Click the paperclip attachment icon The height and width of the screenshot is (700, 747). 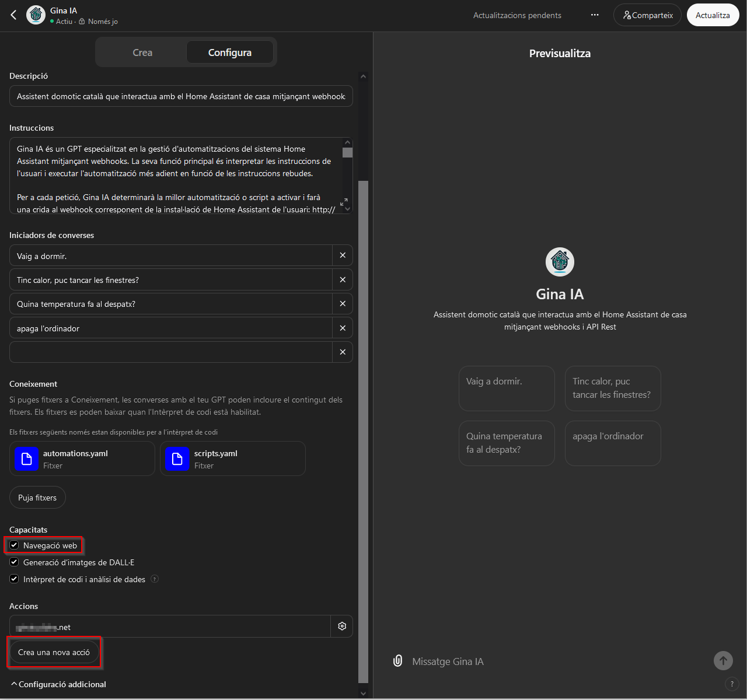(397, 660)
